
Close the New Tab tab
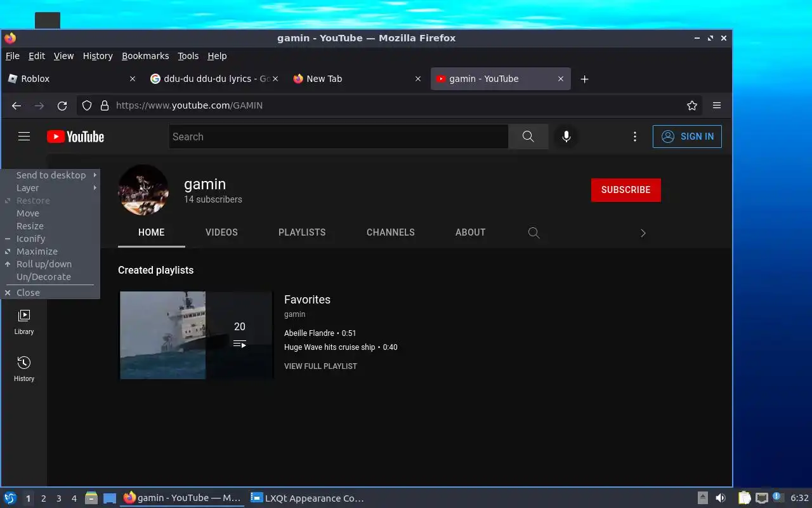tap(418, 79)
